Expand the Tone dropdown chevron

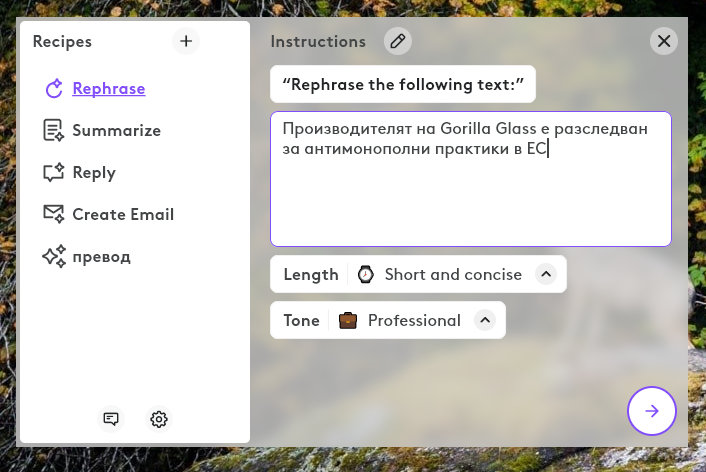pyautogui.click(x=484, y=320)
